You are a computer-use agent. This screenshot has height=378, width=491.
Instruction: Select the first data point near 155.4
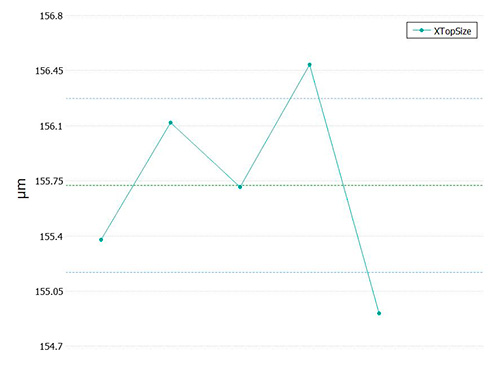(101, 240)
